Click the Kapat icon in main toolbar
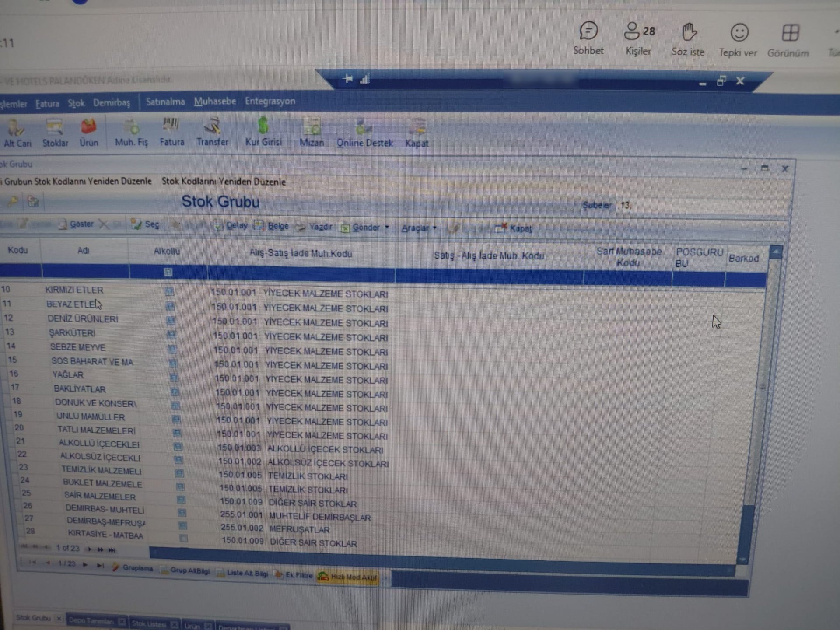Screen dimensions: 840x630 click(x=417, y=133)
